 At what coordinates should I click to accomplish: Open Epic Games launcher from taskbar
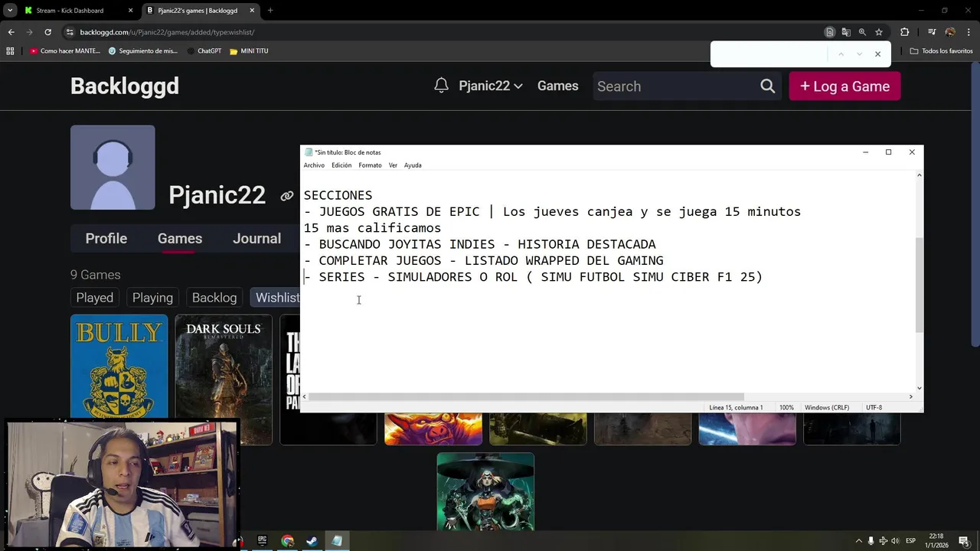click(x=263, y=540)
